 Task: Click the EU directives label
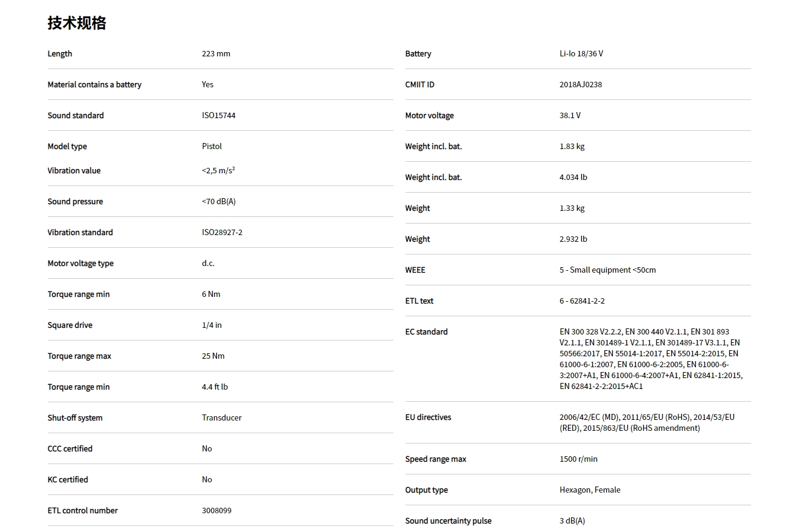pyautogui.click(x=428, y=417)
